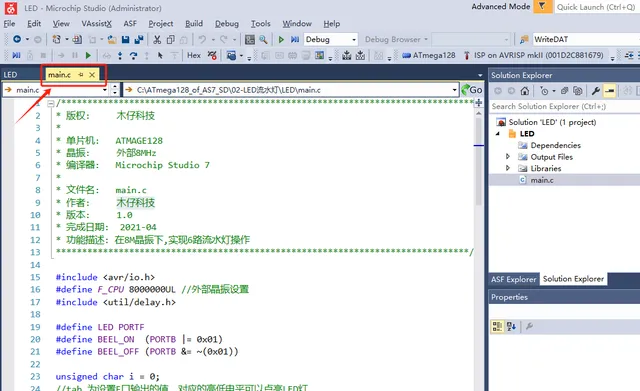Open the Debug Browser dropdown
Screen dimensions: 640x391
[x=425, y=40]
